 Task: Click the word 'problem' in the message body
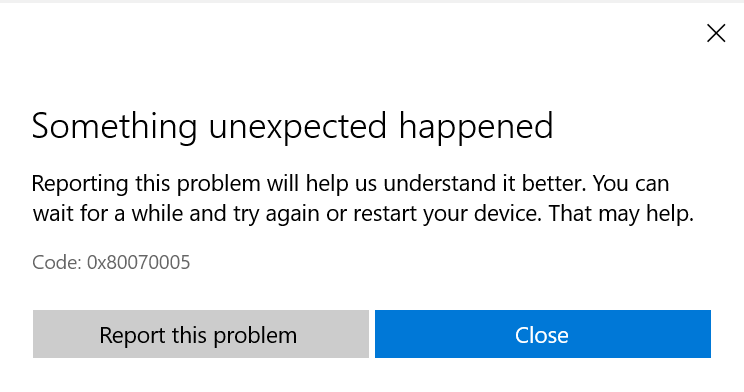tap(219, 184)
